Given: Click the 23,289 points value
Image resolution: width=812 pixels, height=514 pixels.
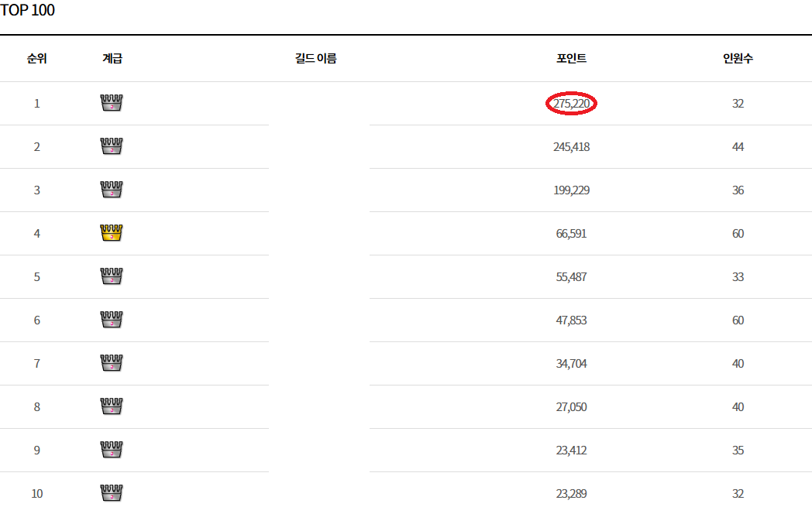Looking at the screenshot, I should (571, 494).
